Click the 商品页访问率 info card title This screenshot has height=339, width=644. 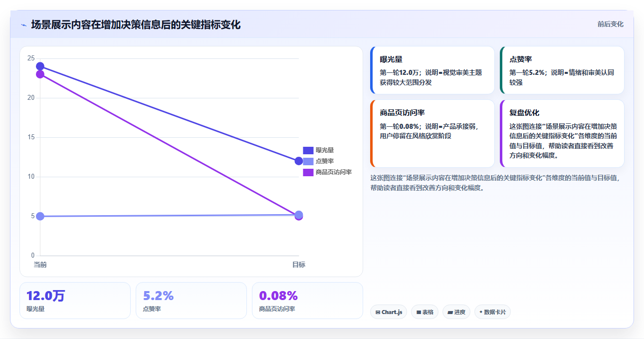tap(402, 113)
